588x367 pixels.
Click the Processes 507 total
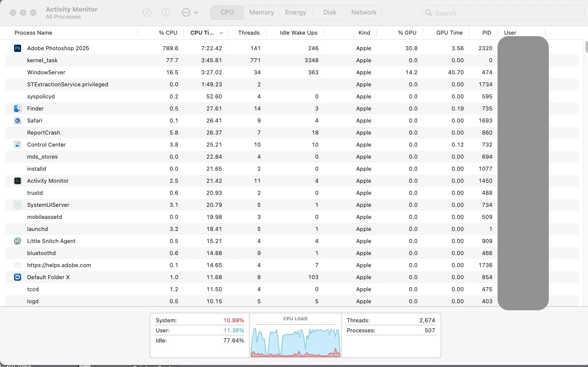[430, 331]
